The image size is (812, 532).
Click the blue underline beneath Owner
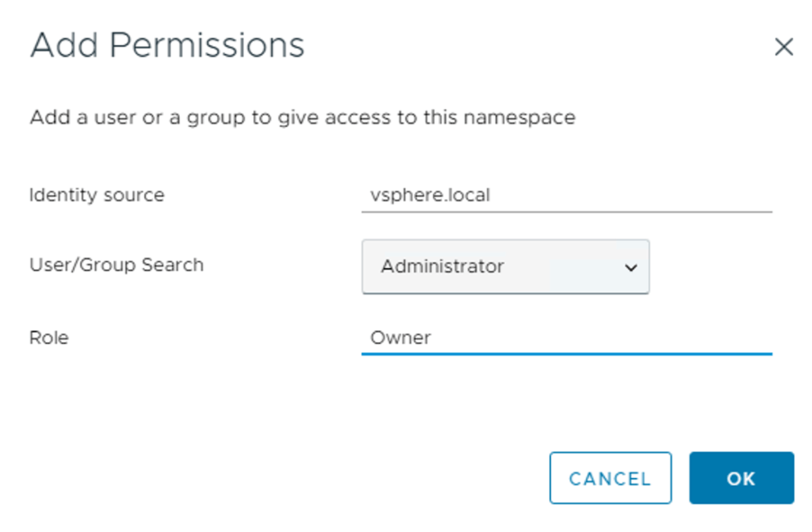tap(566, 354)
